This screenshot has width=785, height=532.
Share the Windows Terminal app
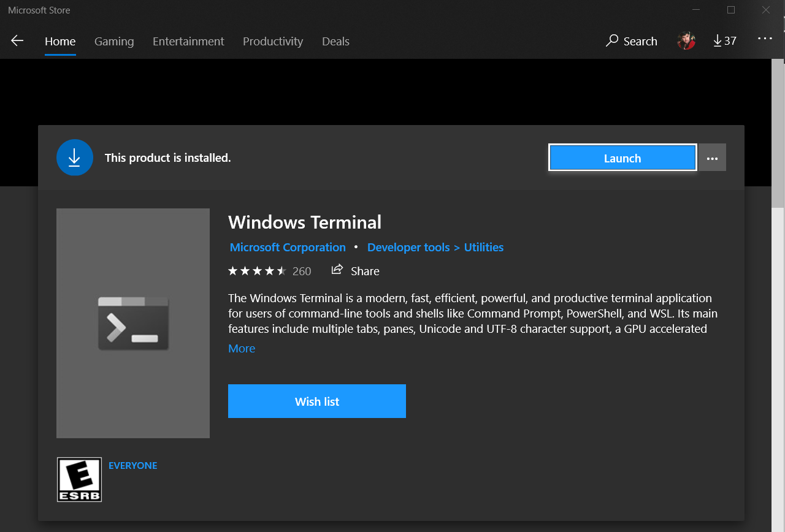pyautogui.click(x=355, y=270)
